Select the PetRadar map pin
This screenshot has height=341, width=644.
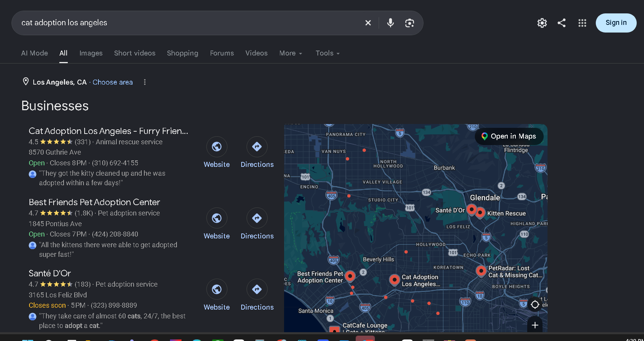[481, 271]
